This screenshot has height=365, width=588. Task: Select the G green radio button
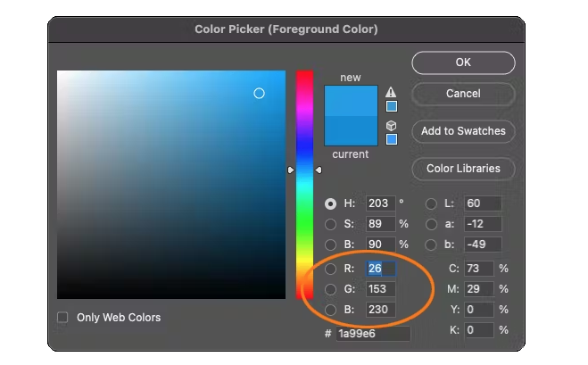[330, 289]
